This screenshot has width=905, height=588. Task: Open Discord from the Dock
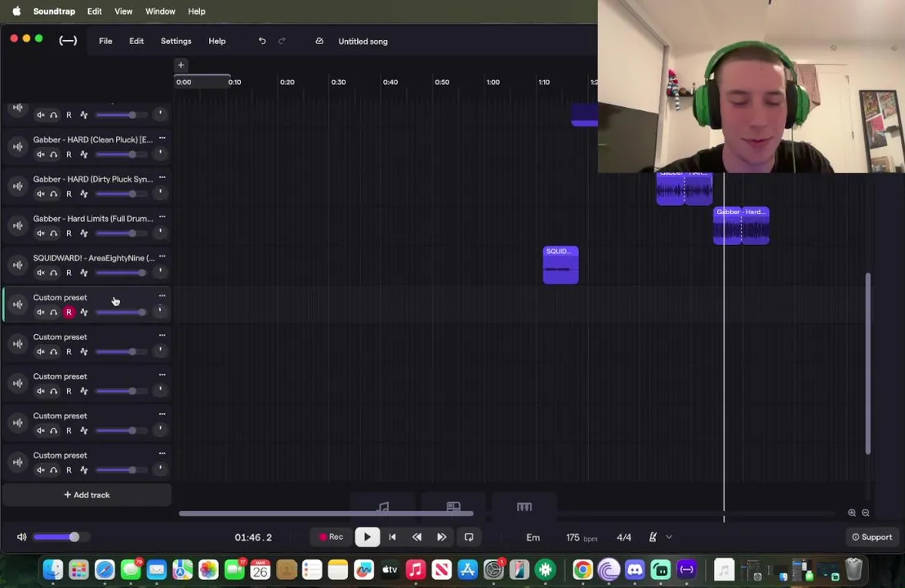635,570
